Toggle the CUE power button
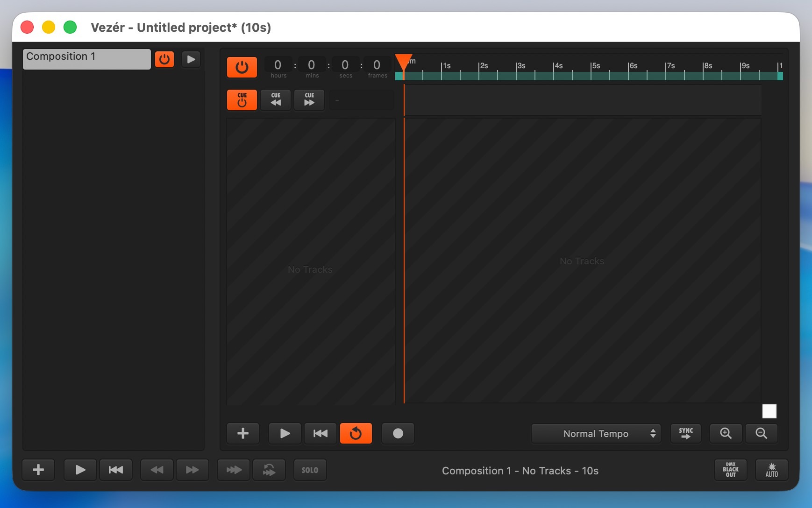812x508 pixels. (x=242, y=100)
